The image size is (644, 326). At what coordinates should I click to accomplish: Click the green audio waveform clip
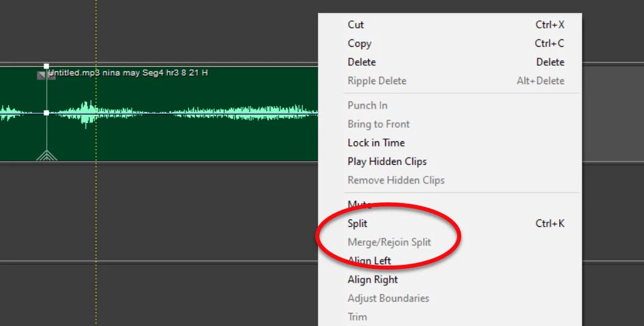coord(159,113)
